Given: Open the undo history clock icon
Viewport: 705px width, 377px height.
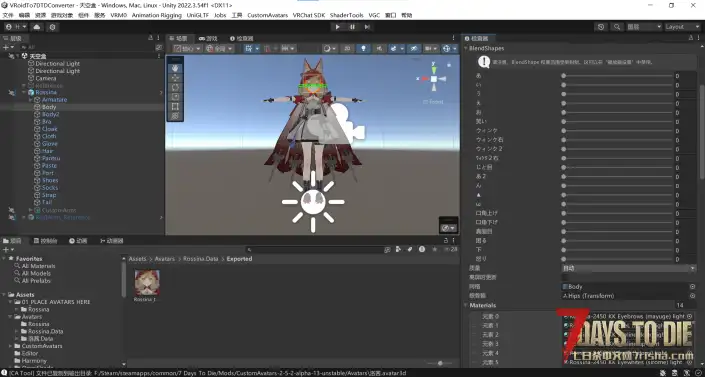Looking at the screenshot, I should 601,27.
